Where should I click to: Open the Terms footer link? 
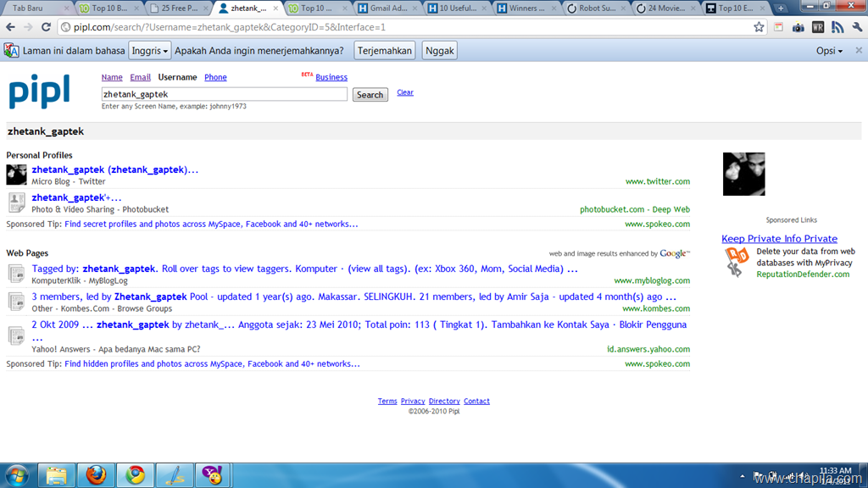(x=387, y=401)
